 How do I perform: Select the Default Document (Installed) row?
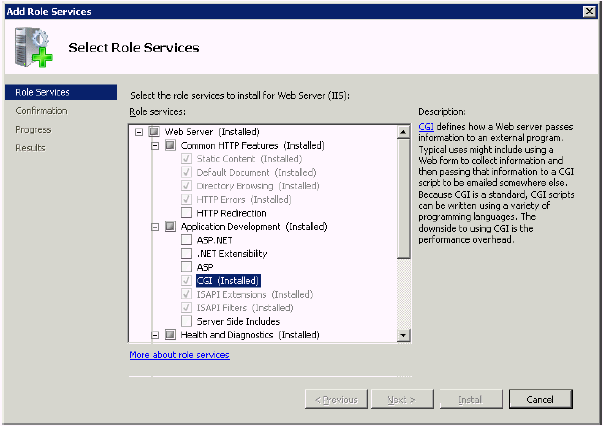point(256,173)
